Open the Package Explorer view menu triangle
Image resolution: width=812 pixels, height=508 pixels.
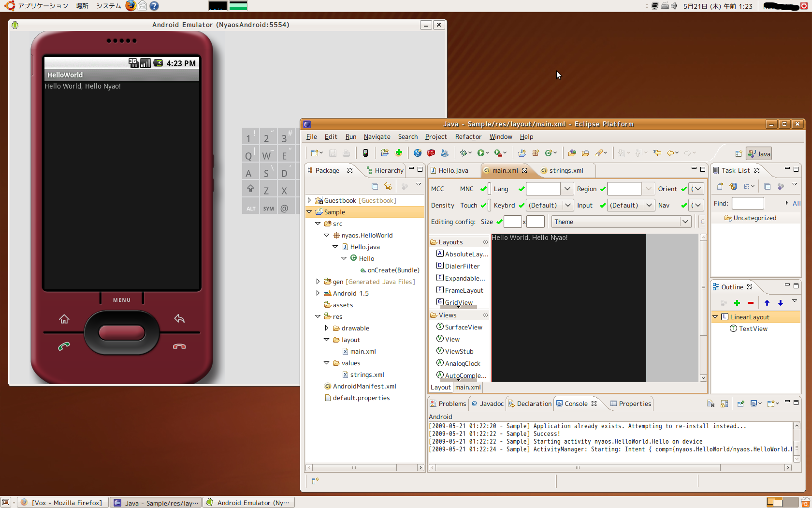coord(419,184)
